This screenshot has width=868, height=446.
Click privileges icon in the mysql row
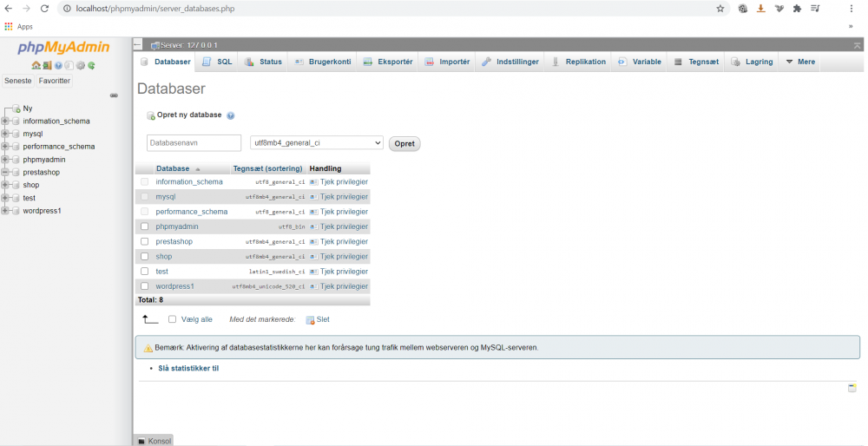pos(314,197)
